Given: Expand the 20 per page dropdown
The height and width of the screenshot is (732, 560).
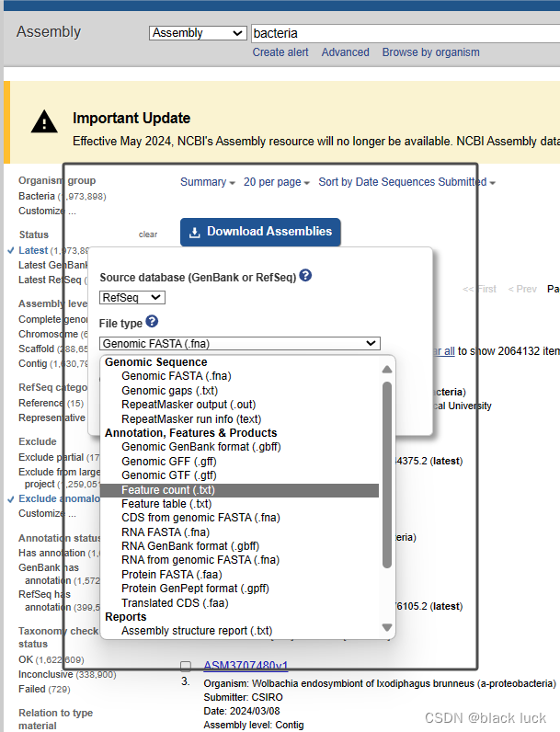Looking at the screenshot, I should [276, 182].
